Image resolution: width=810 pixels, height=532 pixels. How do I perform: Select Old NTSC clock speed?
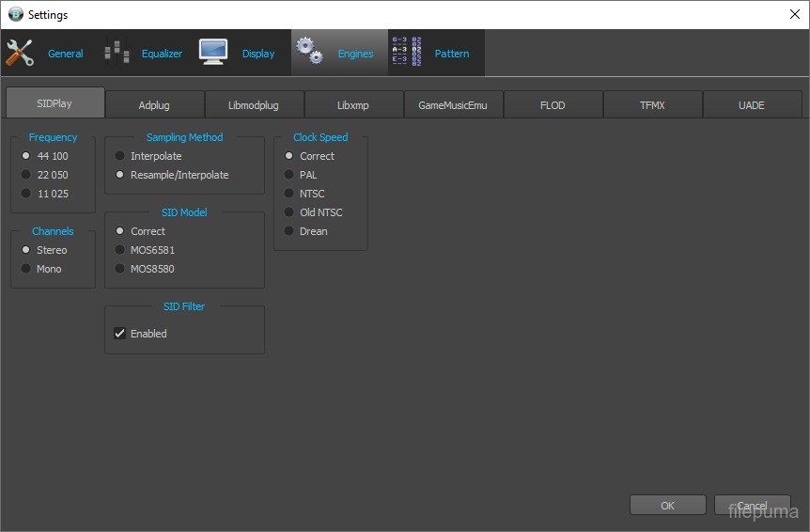pyautogui.click(x=289, y=212)
